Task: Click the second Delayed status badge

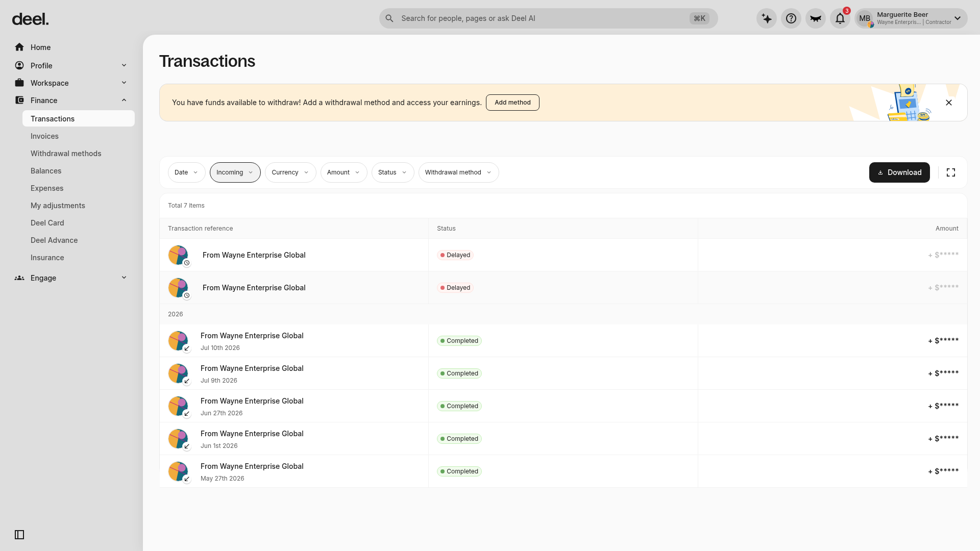Action: click(455, 288)
